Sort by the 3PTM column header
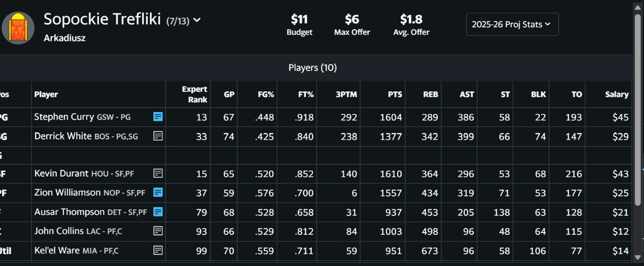This screenshot has height=266, width=644. coord(346,94)
